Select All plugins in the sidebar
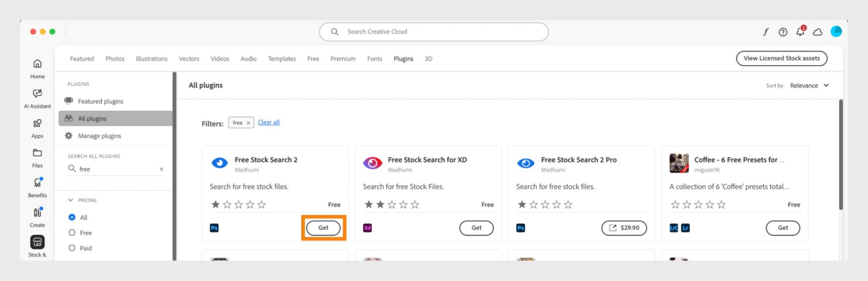Image resolution: width=868 pixels, height=281 pixels. 115,119
